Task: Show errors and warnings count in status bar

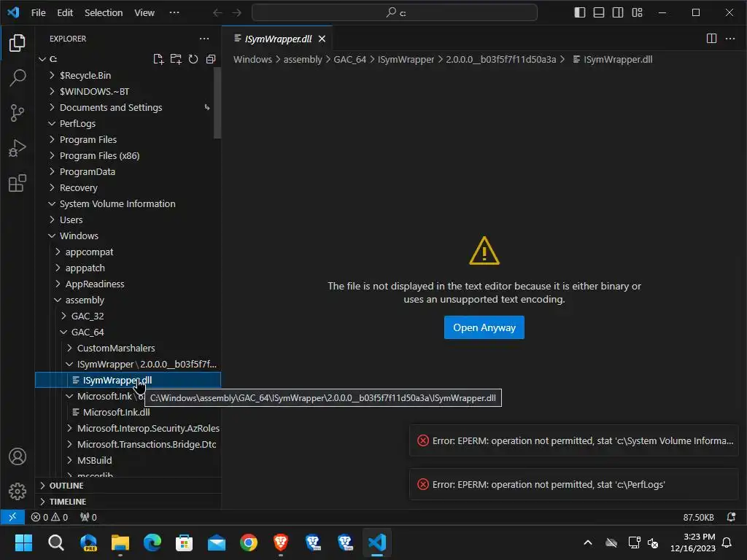Action: [50, 517]
